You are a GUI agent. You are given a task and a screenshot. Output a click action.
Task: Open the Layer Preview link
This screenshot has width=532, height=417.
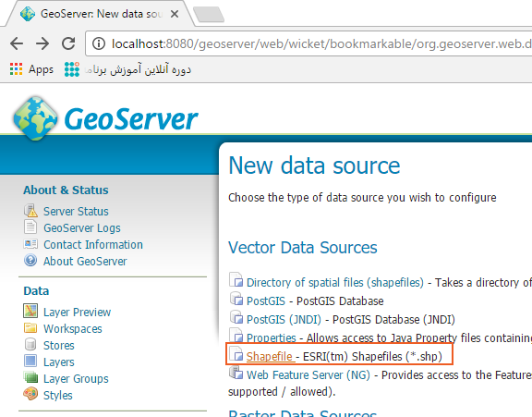tap(77, 312)
